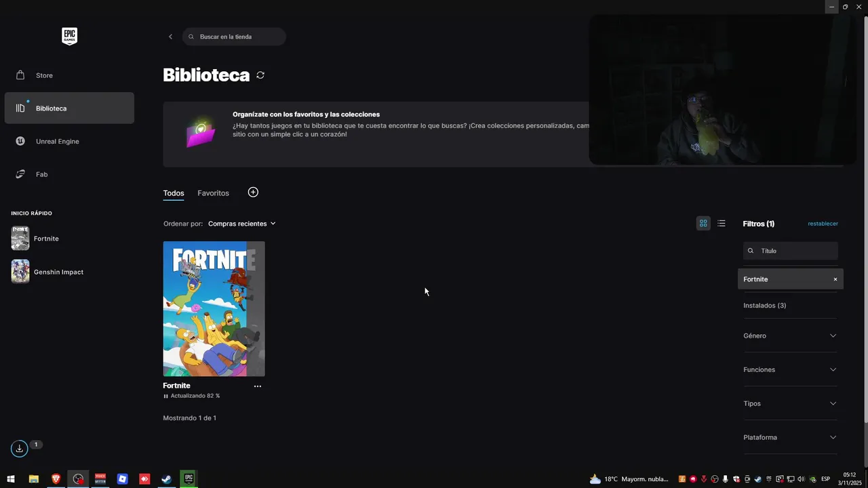Screen dimensions: 868x488
Task: Click the tray volume speaker icon
Action: coord(801,479)
